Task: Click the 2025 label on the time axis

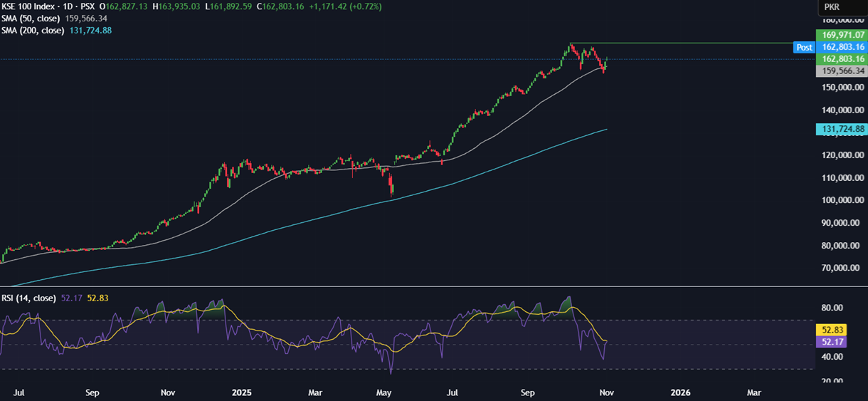Action: (242, 392)
